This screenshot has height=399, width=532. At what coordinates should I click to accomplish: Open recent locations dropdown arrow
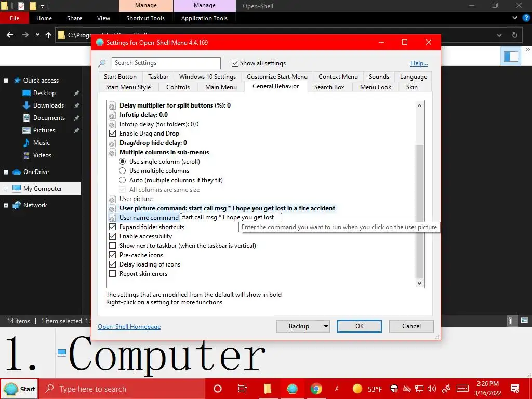(37, 35)
